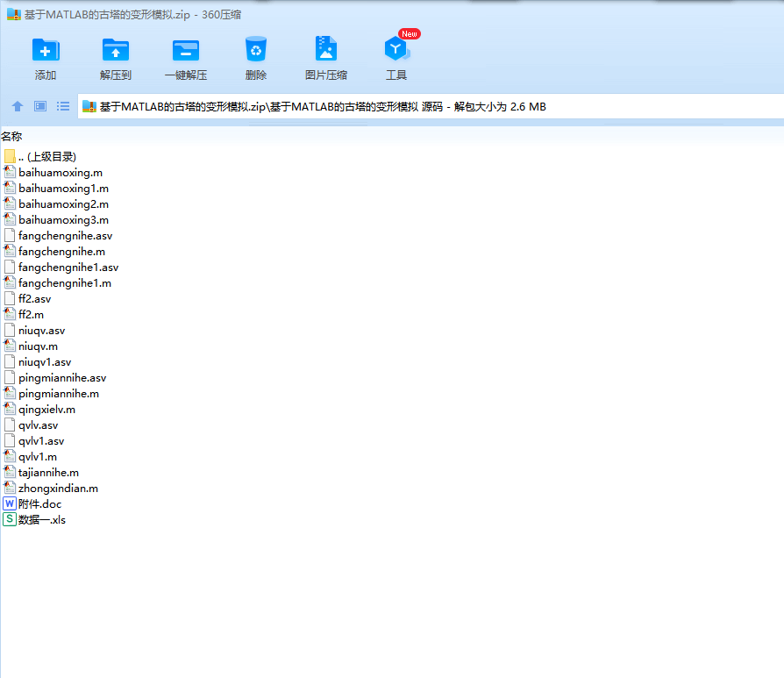Click the blank file icon beside niuqv1.asv
The width and height of the screenshot is (784, 678).
pyautogui.click(x=10, y=362)
